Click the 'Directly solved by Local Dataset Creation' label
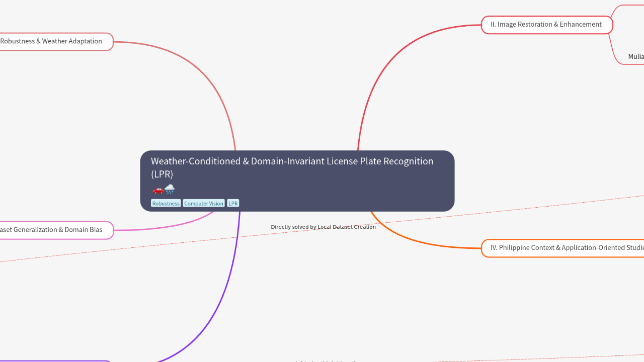 (323, 227)
